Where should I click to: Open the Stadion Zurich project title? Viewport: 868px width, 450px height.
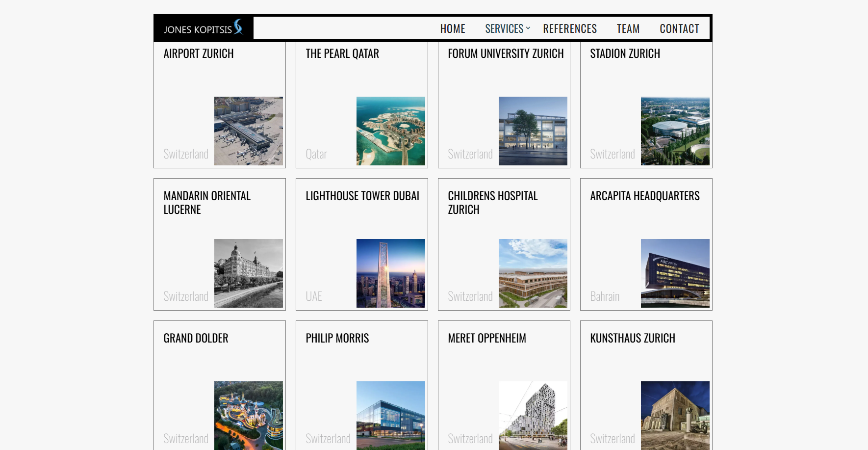click(x=625, y=53)
